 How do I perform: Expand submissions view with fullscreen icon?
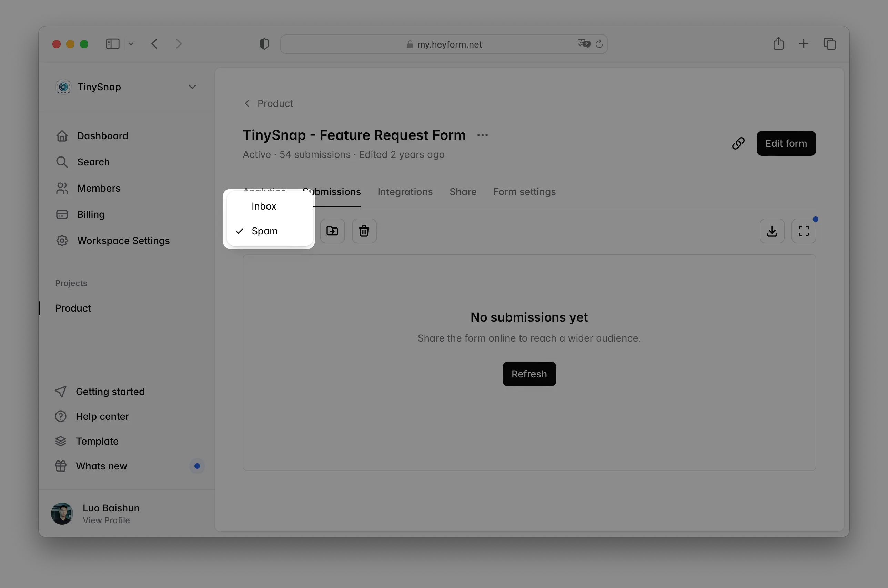(804, 231)
